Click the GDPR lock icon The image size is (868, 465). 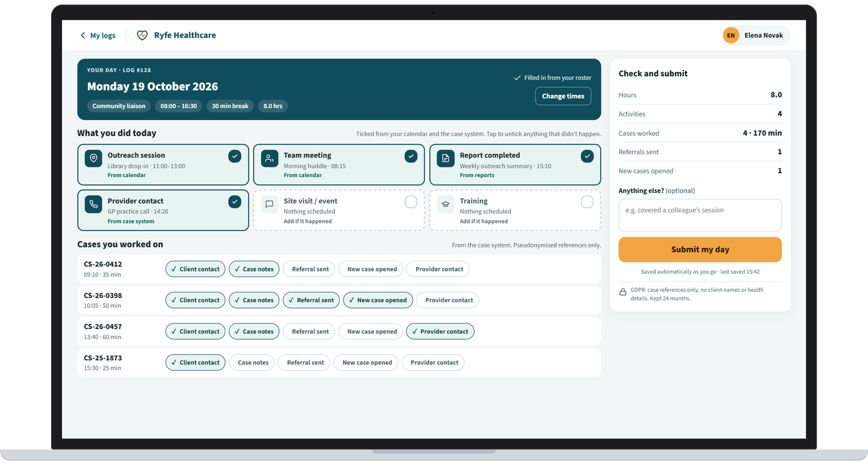coord(623,292)
